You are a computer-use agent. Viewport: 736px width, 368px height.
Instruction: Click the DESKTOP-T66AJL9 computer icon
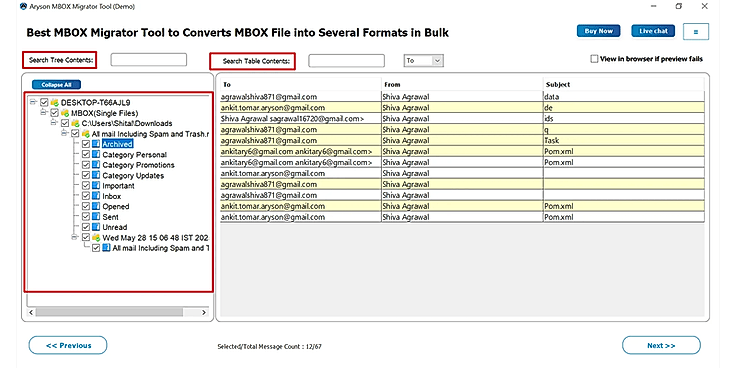click(54, 102)
